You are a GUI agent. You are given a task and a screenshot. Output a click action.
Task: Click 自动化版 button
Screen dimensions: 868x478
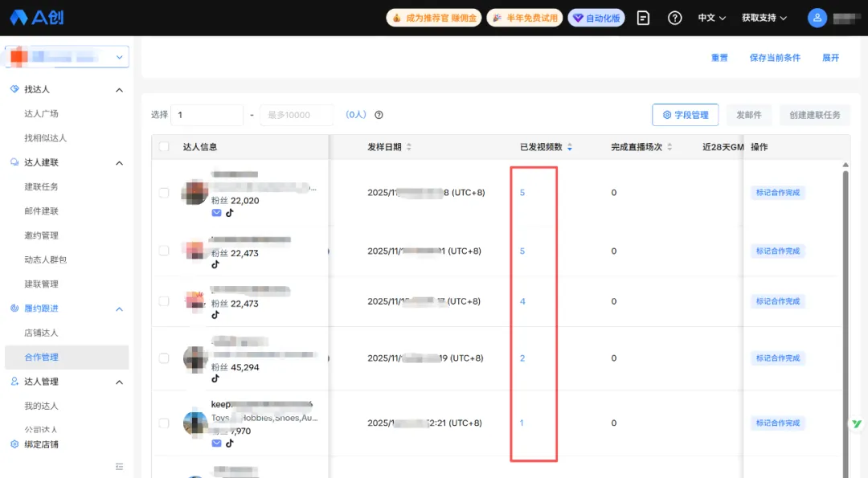596,18
